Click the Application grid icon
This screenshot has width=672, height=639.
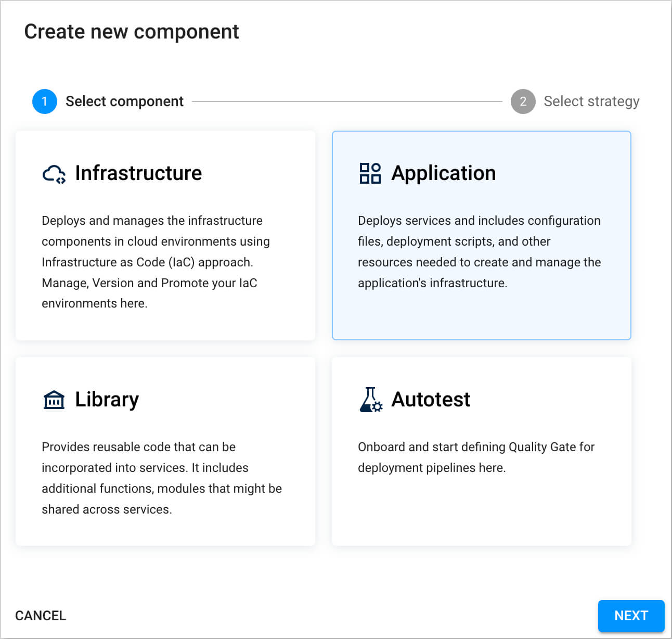click(370, 173)
